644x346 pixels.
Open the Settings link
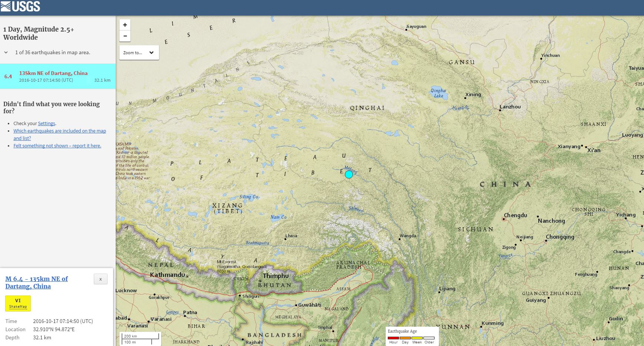point(46,124)
